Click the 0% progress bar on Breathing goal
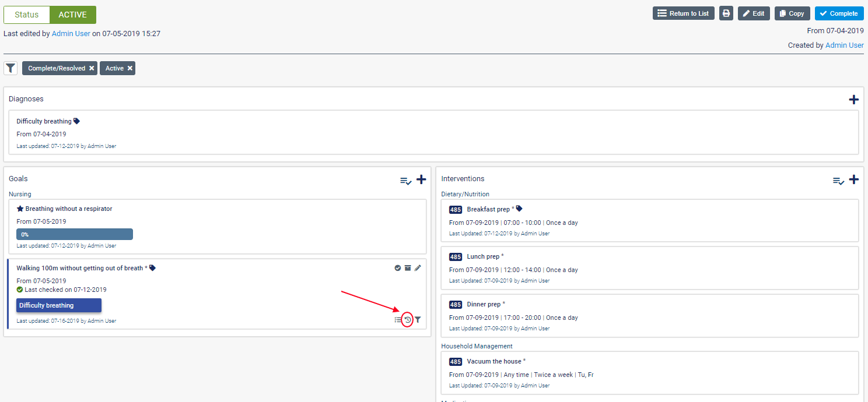Image resolution: width=868 pixels, height=402 pixels. tap(75, 234)
